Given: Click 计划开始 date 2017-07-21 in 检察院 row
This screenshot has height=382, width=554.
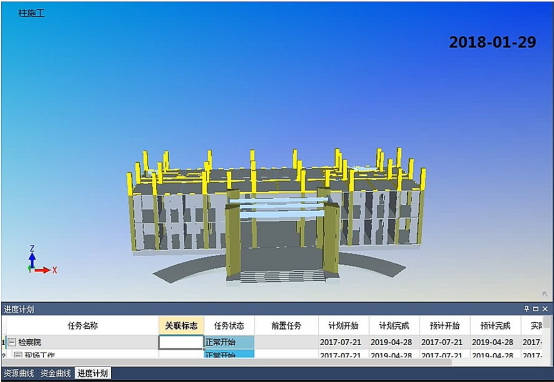Looking at the screenshot, I should pos(341,342).
